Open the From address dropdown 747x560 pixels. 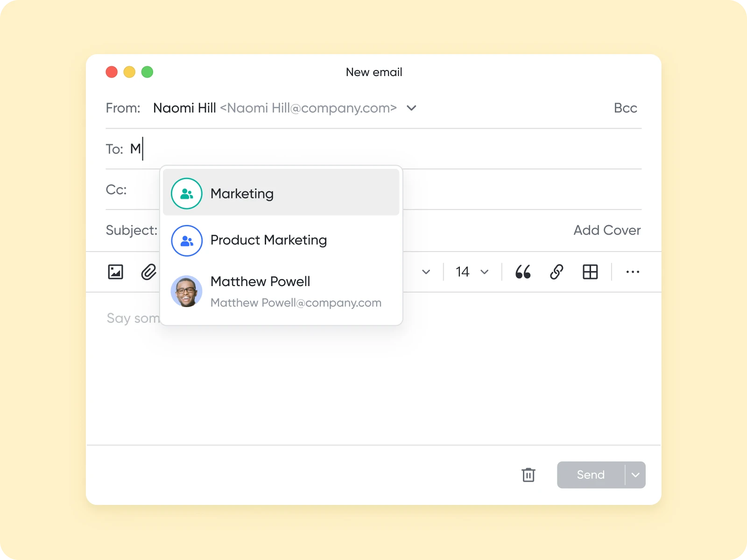coord(411,108)
